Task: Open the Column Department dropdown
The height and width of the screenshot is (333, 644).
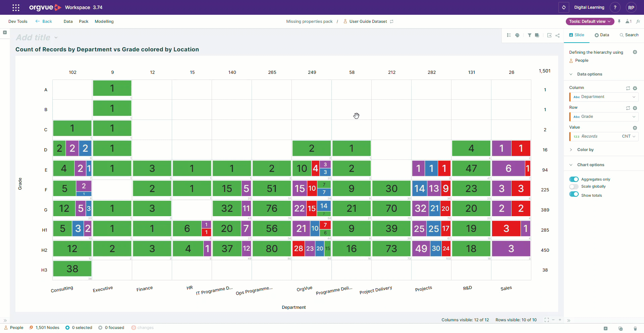Action: coord(604,97)
